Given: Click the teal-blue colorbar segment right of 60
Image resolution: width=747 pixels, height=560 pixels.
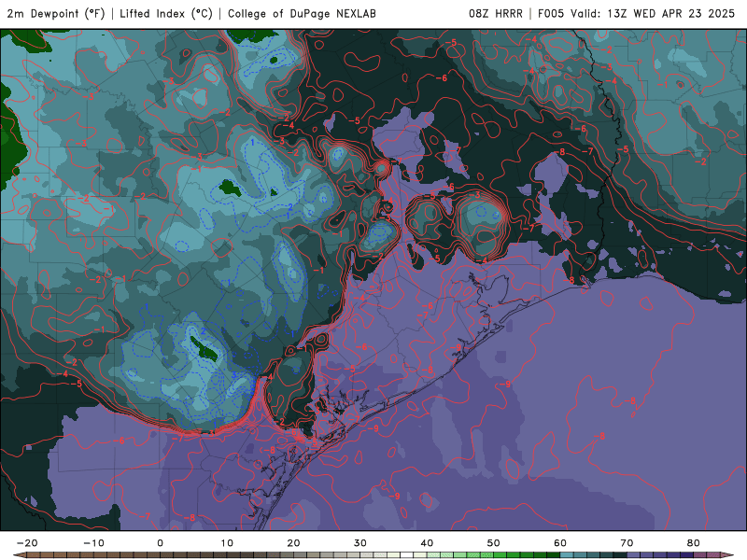Looking at the screenshot, I should (567, 555).
